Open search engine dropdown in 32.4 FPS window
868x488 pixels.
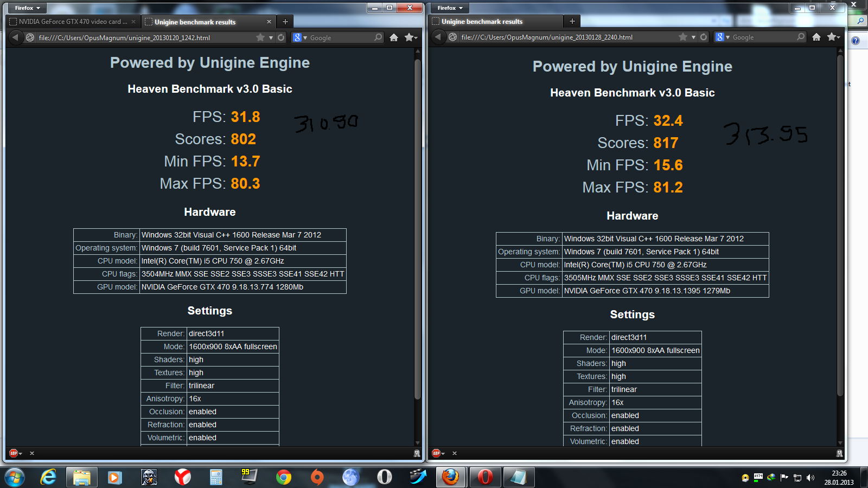723,37
